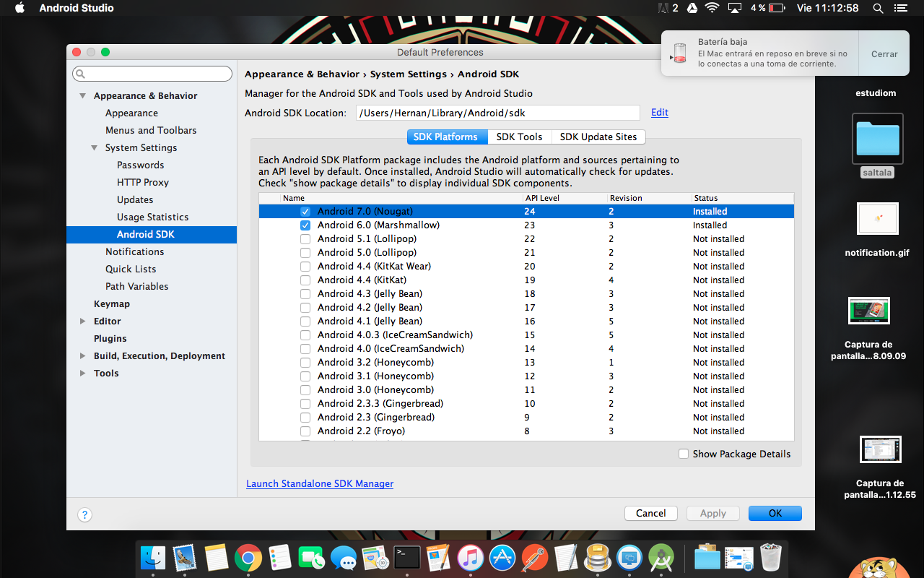Collapse System Settings tree node

click(x=94, y=148)
